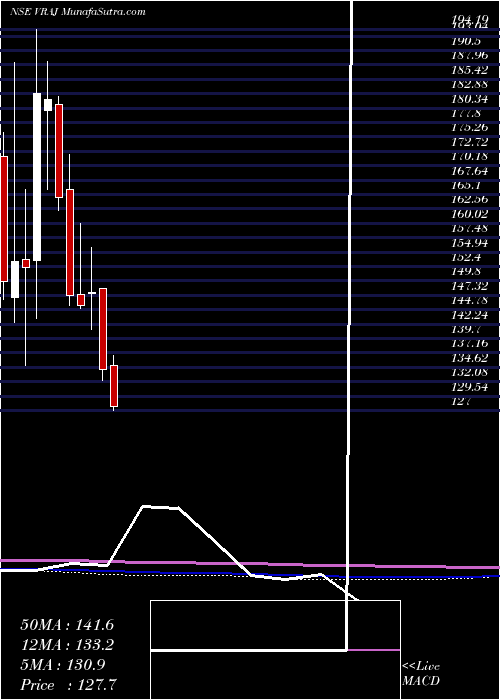Click the 137.16 price level value
500x700 pixels.
coord(469,343)
